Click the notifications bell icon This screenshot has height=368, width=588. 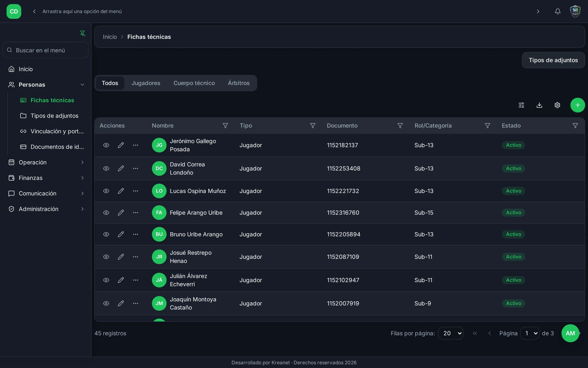pos(558,11)
